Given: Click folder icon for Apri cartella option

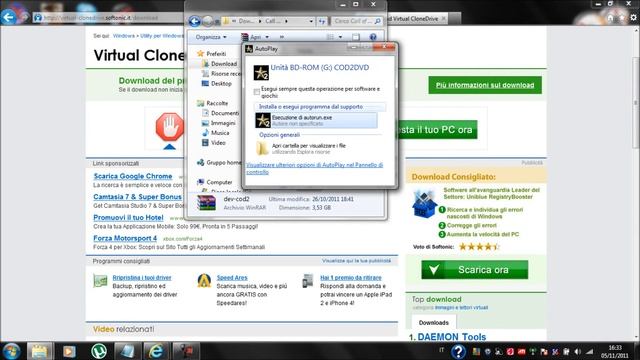Looking at the screenshot, I should [x=262, y=148].
